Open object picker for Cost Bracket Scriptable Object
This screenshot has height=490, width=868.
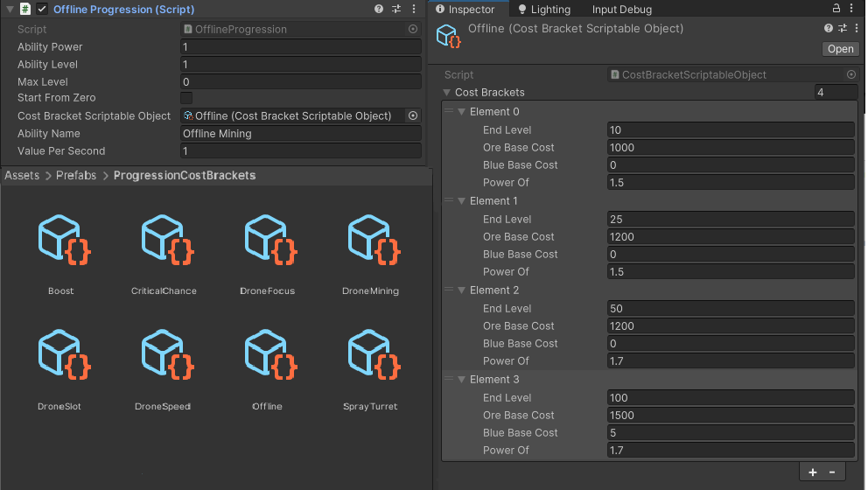click(x=413, y=115)
